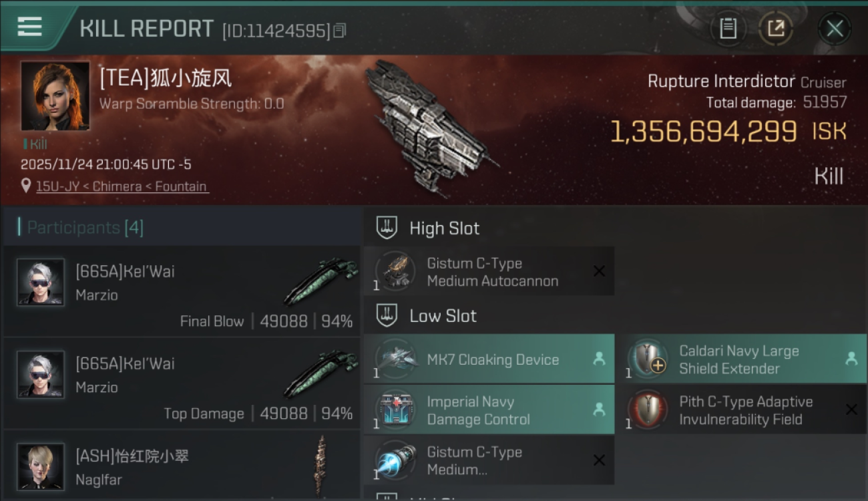The height and width of the screenshot is (501, 868).
Task: Click the Gistum C-Type Medium Autocannon icon
Action: [395, 272]
